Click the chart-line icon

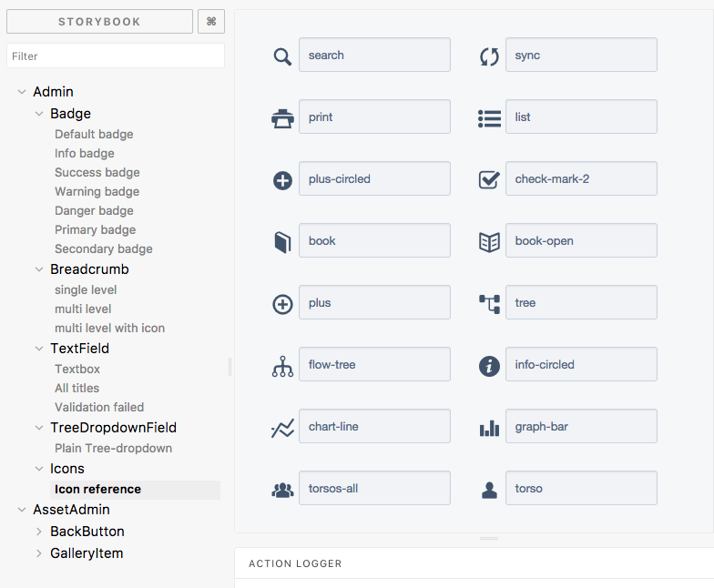tap(282, 428)
